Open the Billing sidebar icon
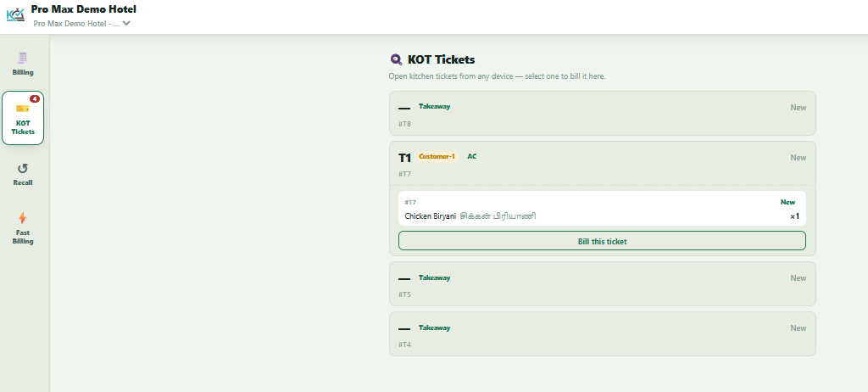The width and height of the screenshot is (868, 392). tap(23, 57)
